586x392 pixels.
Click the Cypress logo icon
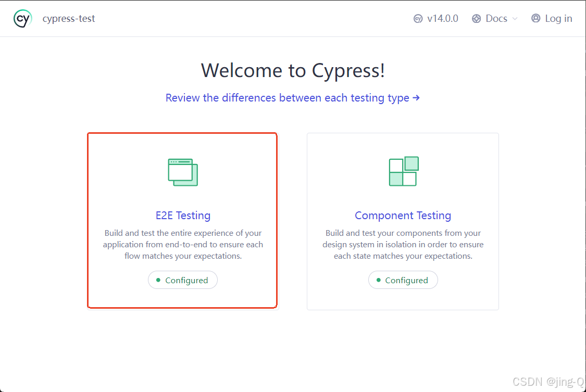click(22, 19)
